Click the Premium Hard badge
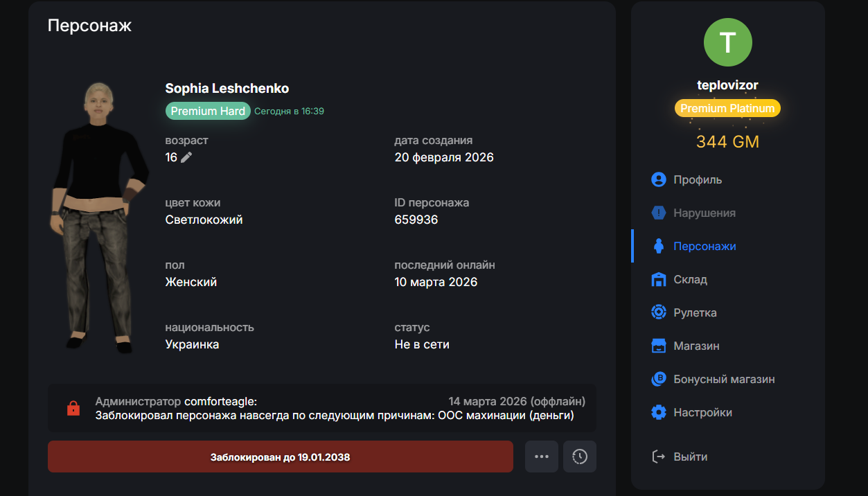This screenshot has width=868, height=496. pyautogui.click(x=208, y=111)
